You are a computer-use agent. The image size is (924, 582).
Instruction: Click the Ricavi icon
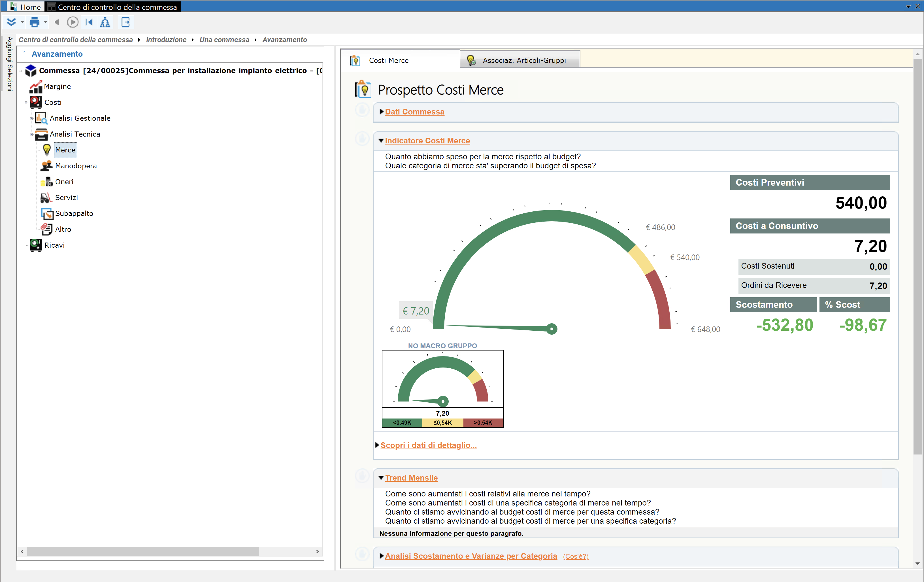[x=36, y=245]
